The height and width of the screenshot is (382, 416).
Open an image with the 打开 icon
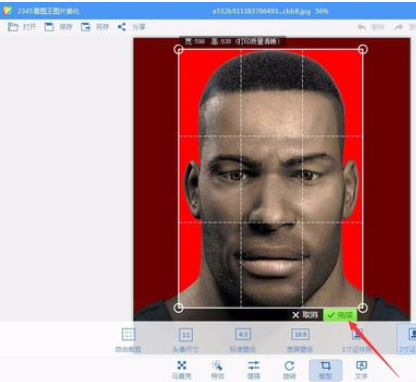coord(21,27)
